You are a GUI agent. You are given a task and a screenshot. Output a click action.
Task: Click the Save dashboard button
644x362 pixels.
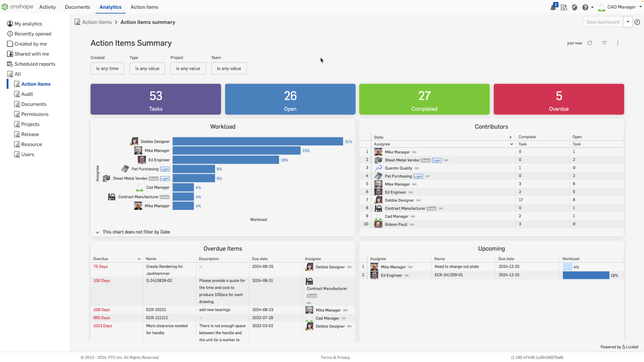(603, 22)
